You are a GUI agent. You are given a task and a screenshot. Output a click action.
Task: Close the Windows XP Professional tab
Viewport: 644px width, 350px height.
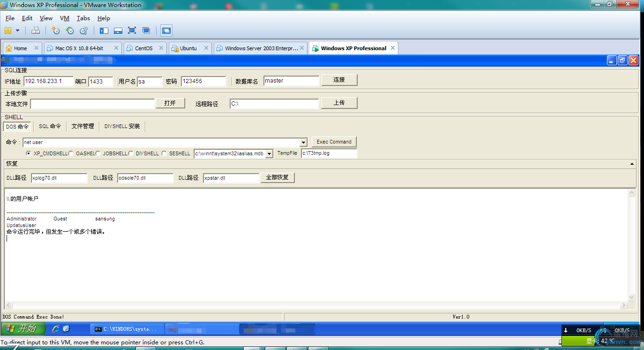tap(393, 48)
